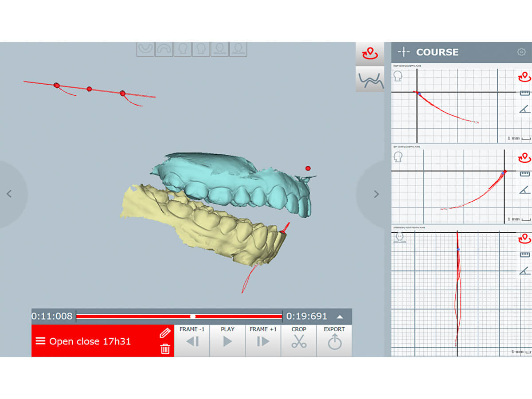Select the upper arch view icon
This screenshot has width=532, height=399.
coord(164,49)
